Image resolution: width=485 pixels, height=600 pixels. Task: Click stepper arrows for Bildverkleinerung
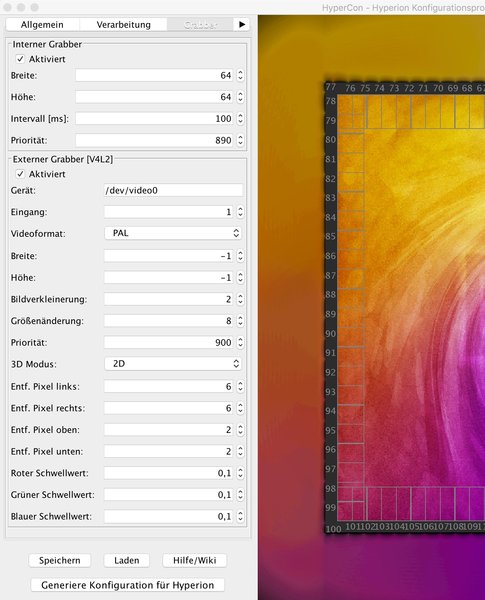pyautogui.click(x=240, y=299)
